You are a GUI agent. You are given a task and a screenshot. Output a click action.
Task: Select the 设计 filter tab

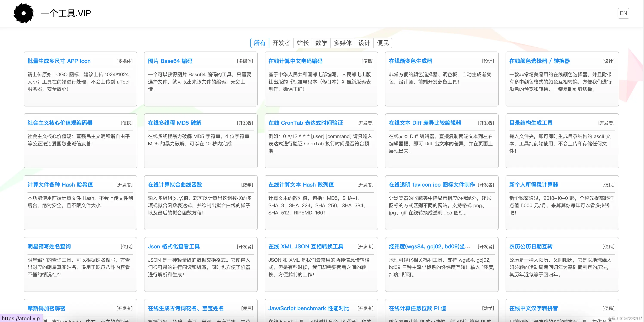pos(364,43)
